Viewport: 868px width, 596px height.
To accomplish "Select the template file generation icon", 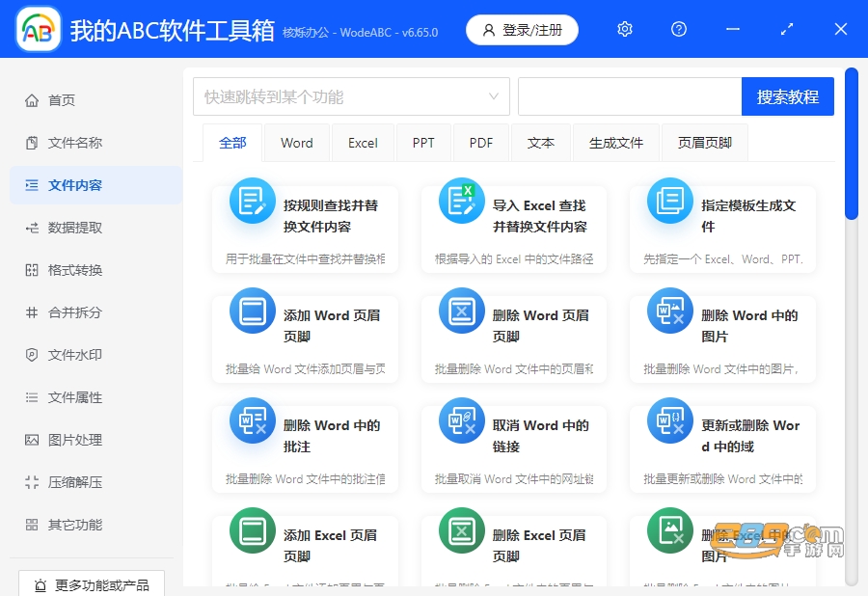I will tap(670, 201).
